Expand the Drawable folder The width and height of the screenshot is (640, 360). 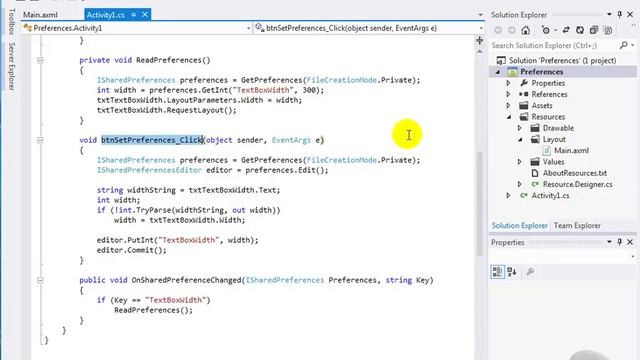(520, 128)
